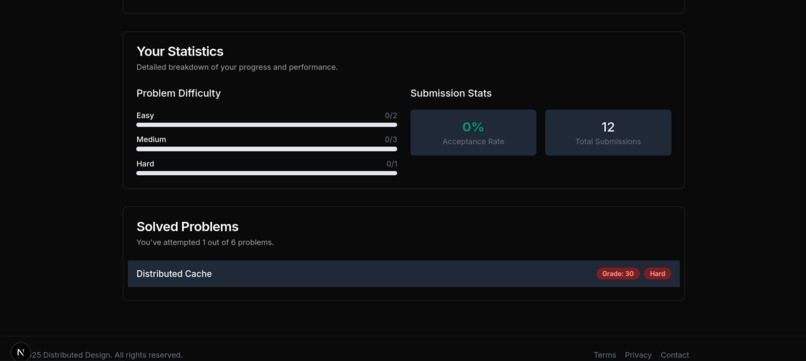This screenshot has height=361, width=806.
Task: Select the 12 Total Submissions card
Action: click(x=608, y=132)
